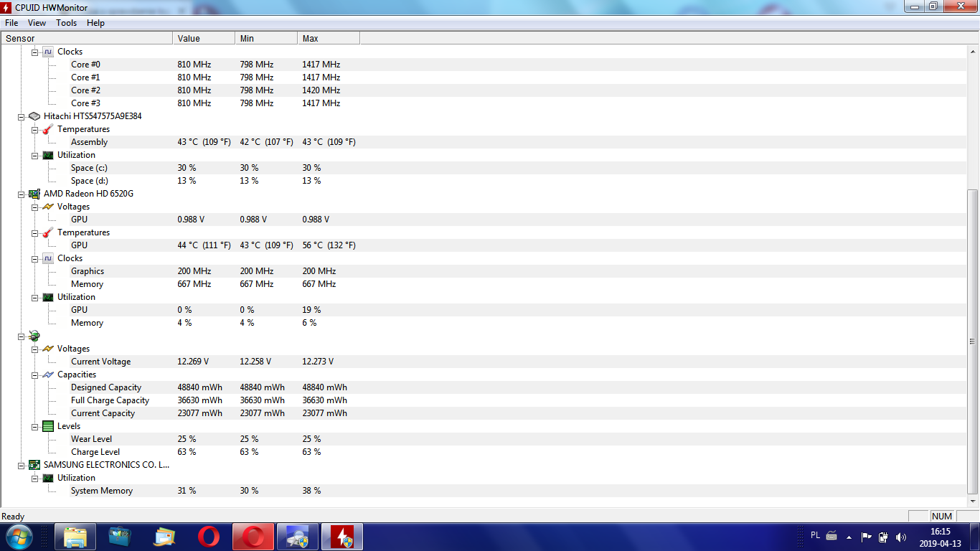
Task: Click the power plug tray icon
Action: tap(883, 537)
